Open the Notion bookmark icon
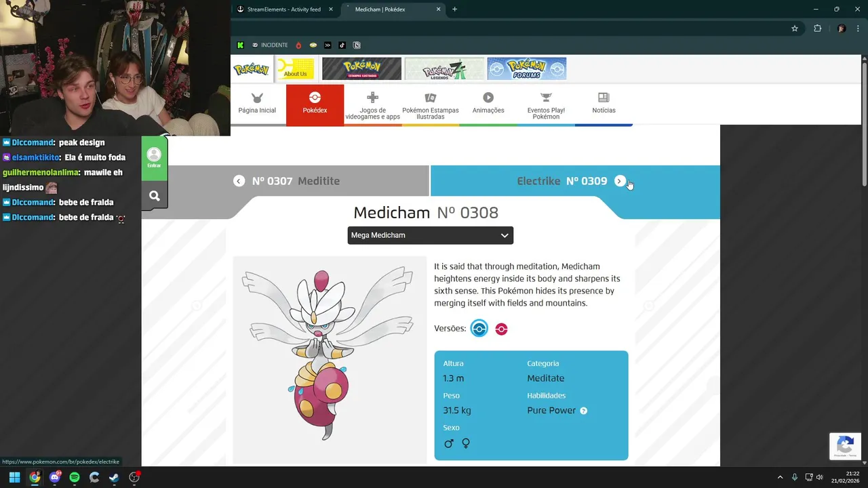868x488 pixels. pos(357,45)
